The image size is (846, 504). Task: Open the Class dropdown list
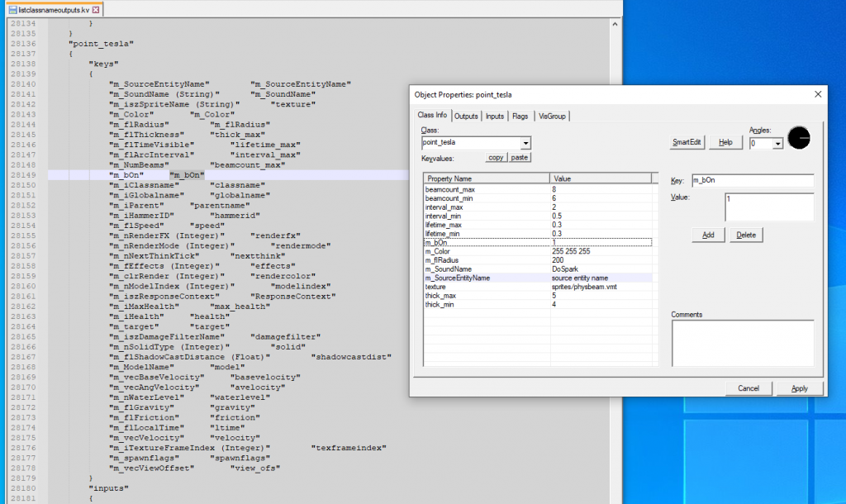click(x=525, y=143)
